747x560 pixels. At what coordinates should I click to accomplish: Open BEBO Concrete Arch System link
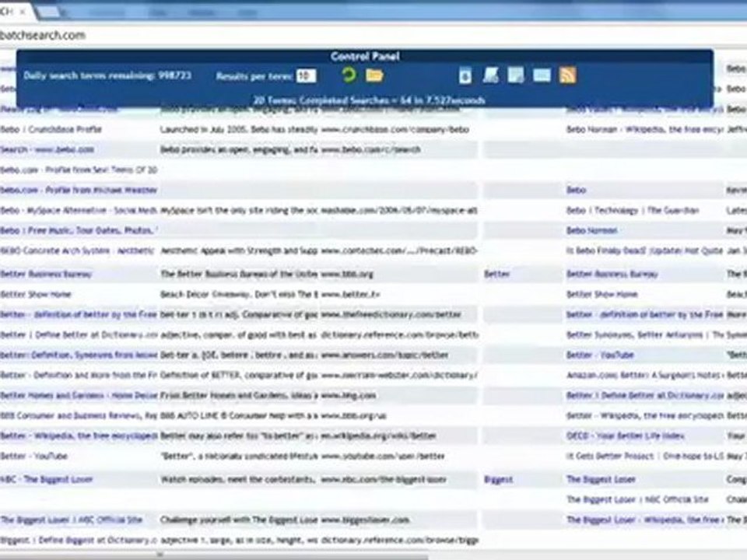(x=77, y=250)
